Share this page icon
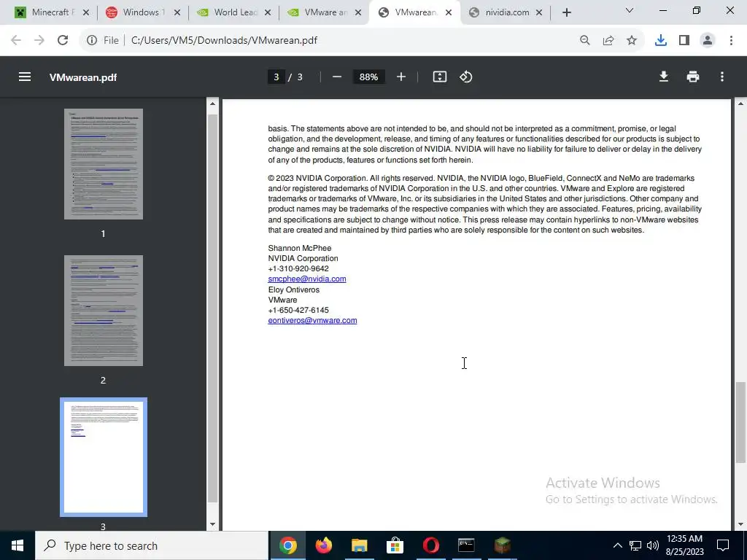The height and width of the screenshot is (560, 747). pos(608,41)
